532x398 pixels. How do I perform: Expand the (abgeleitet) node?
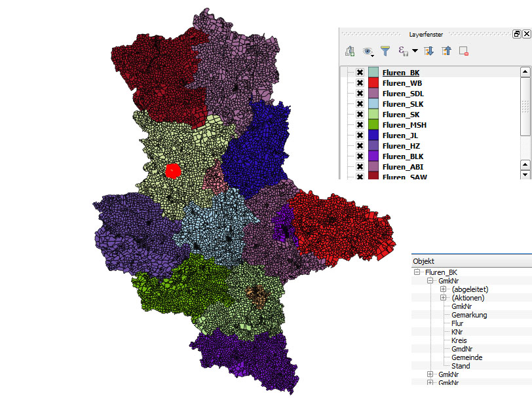coord(443,289)
